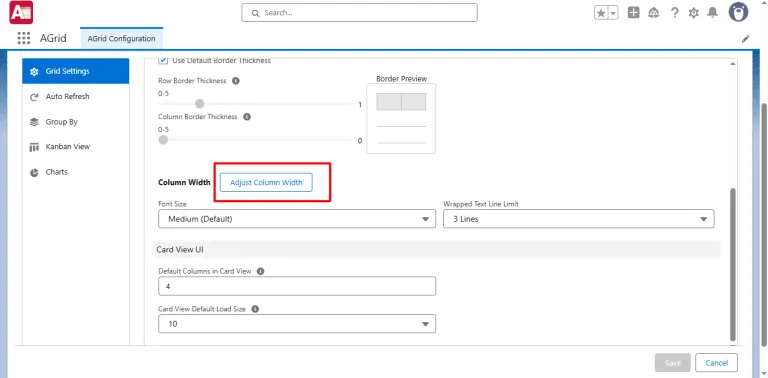
Task: Select Auto Refresh in the sidebar
Action: point(75,96)
